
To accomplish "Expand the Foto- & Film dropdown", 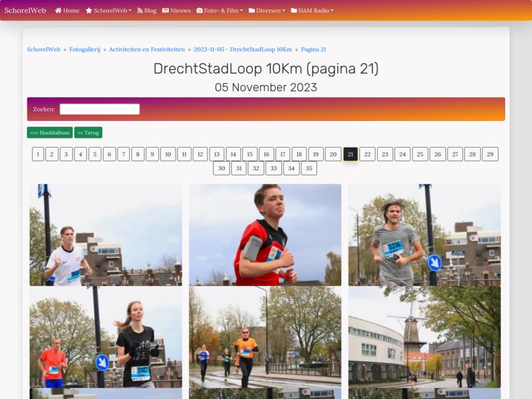I will coord(220,11).
